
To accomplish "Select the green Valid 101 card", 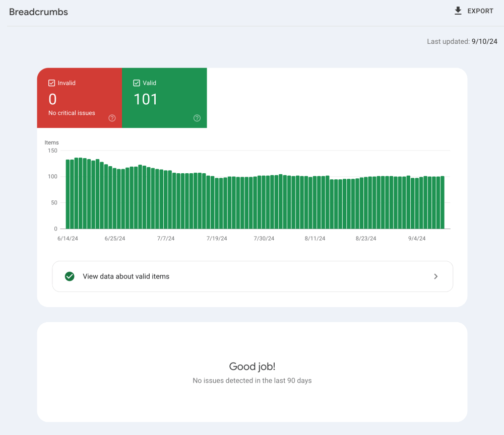I will click(164, 98).
